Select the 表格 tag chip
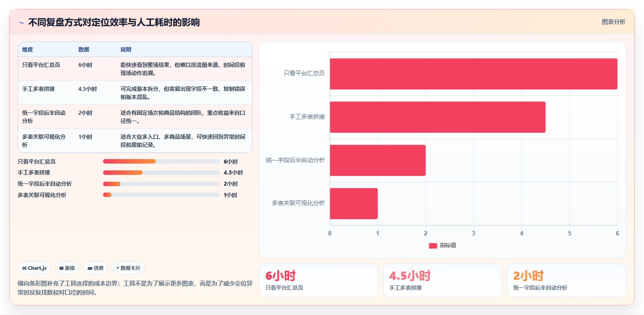 (67, 268)
